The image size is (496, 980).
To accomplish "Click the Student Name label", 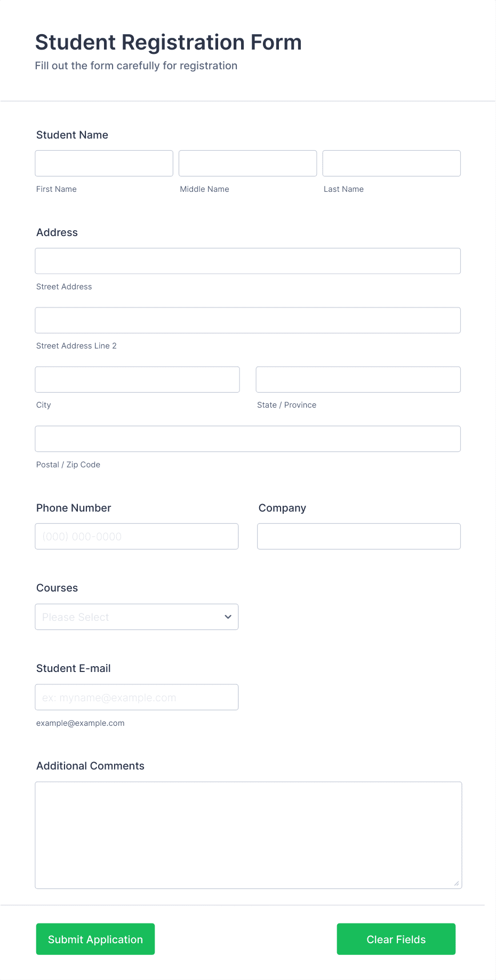I will click(72, 135).
